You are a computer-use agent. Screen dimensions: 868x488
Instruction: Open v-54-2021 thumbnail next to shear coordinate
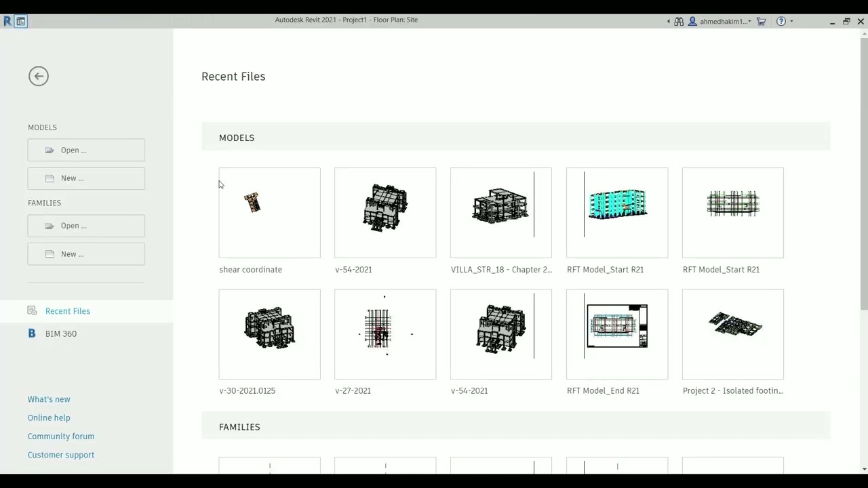click(385, 213)
